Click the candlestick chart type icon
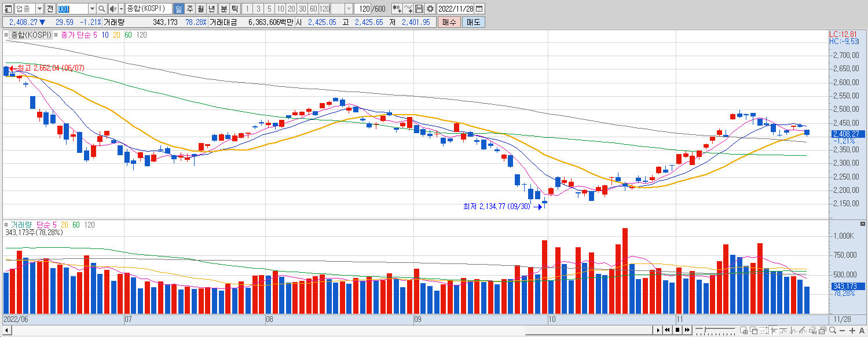 (x=397, y=9)
